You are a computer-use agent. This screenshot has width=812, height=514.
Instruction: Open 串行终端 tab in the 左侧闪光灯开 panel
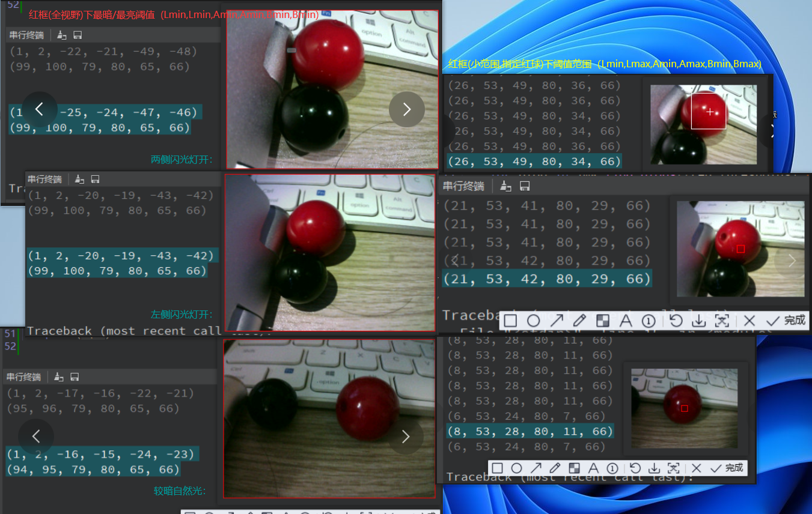click(x=44, y=180)
